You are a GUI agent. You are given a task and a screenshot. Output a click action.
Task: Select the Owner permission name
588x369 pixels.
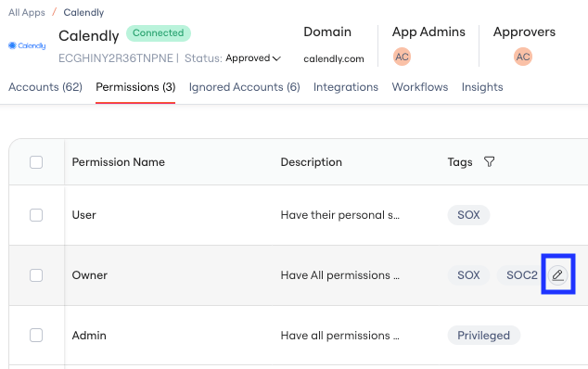(x=90, y=274)
